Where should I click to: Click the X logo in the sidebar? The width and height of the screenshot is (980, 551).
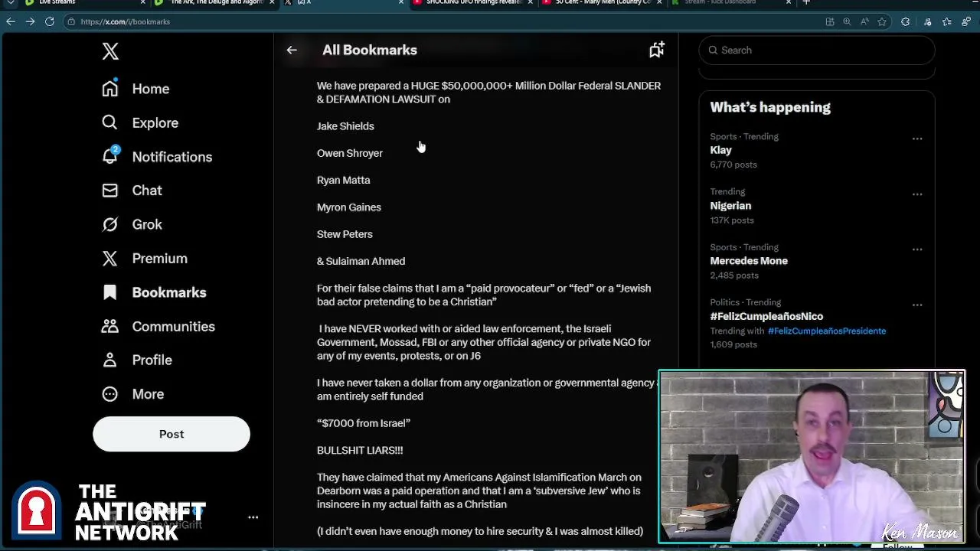(x=110, y=51)
